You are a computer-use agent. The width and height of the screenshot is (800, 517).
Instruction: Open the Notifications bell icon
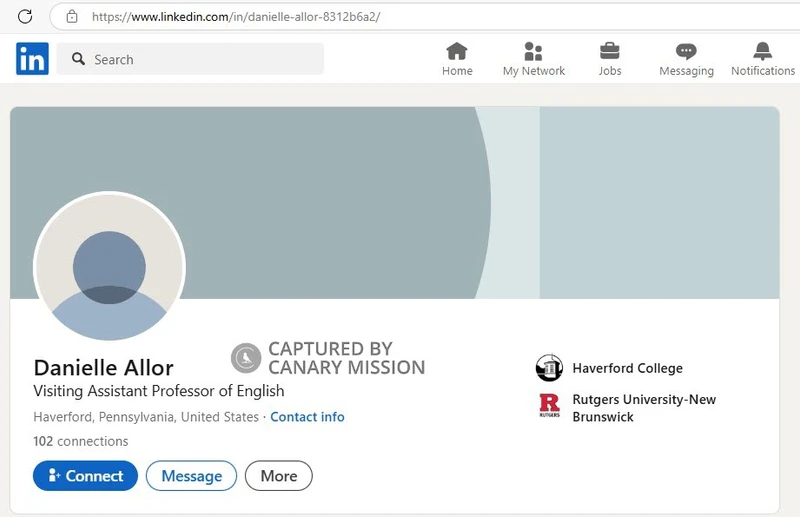pyautogui.click(x=762, y=52)
